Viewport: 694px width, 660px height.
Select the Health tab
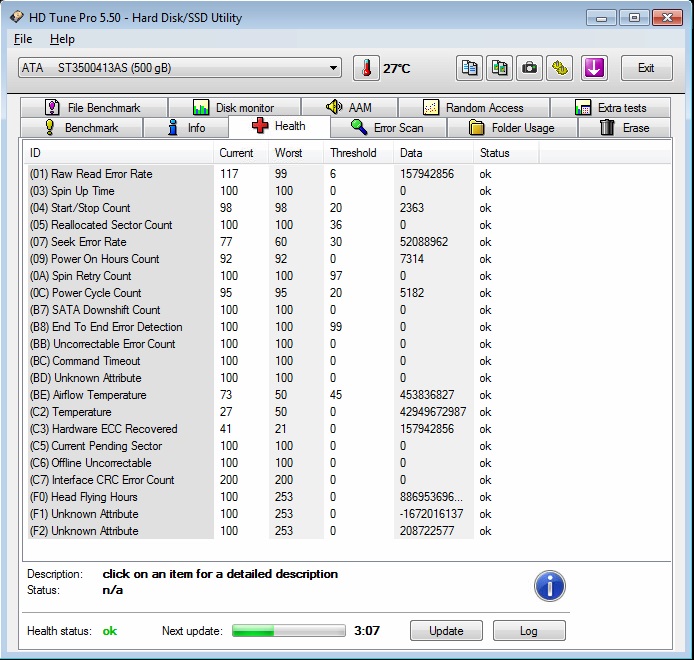(279, 126)
